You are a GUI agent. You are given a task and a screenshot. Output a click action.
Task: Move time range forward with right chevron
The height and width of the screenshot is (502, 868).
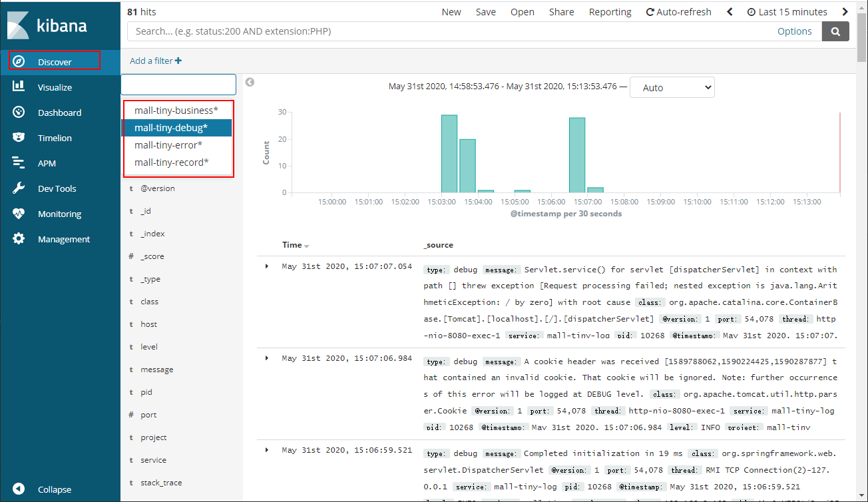845,12
